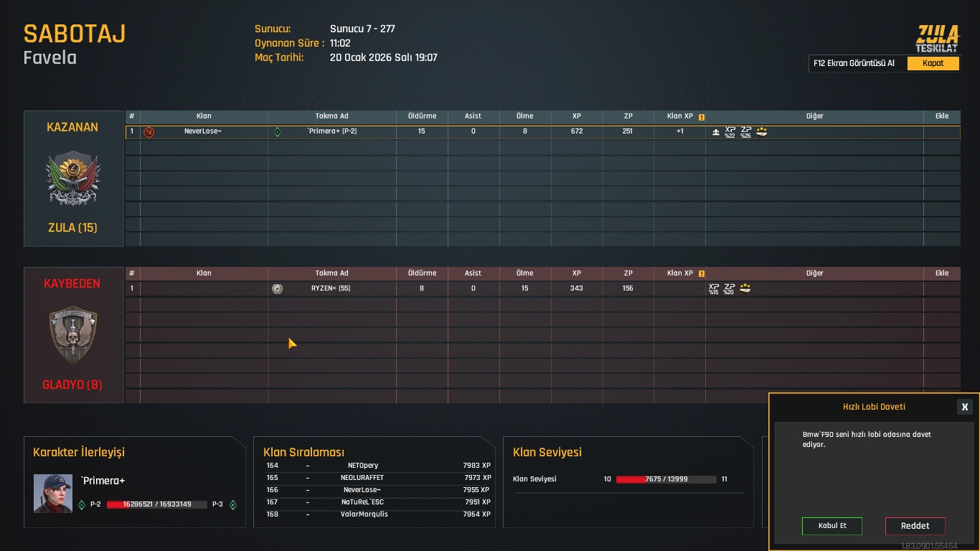Image resolution: width=980 pixels, height=551 pixels.
Task: Click the KAYBEDEN loser label
Action: [72, 283]
